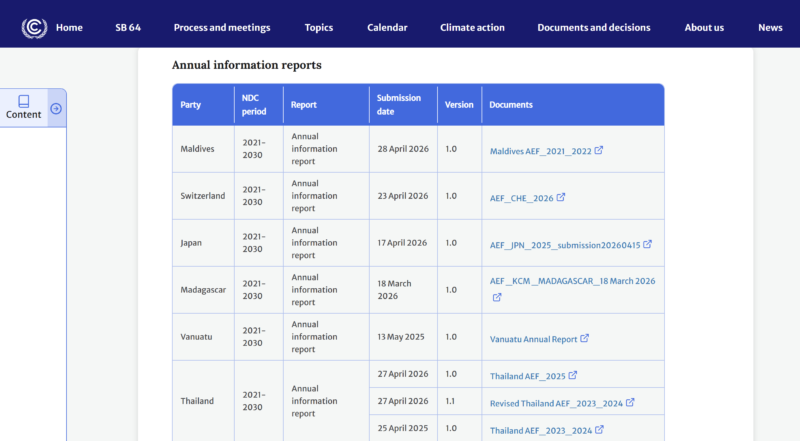Click external link icon beside Vanuatu Annual Report
The height and width of the screenshot is (441, 800).
point(585,339)
